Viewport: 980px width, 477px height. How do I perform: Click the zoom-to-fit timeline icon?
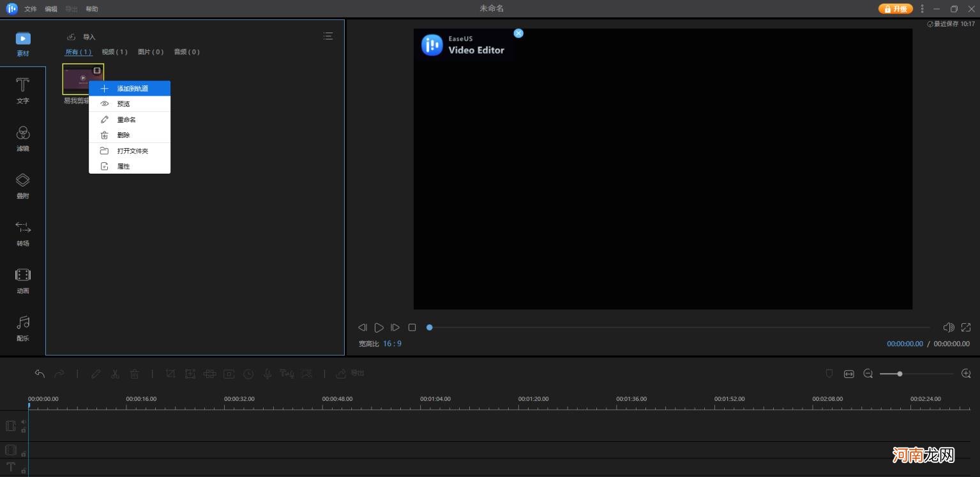click(x=848, y=374)
